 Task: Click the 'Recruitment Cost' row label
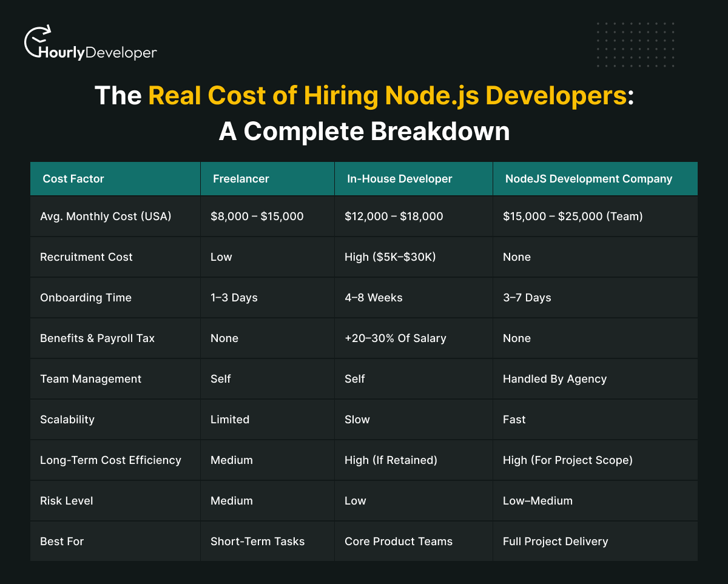[x=86, y=257]
